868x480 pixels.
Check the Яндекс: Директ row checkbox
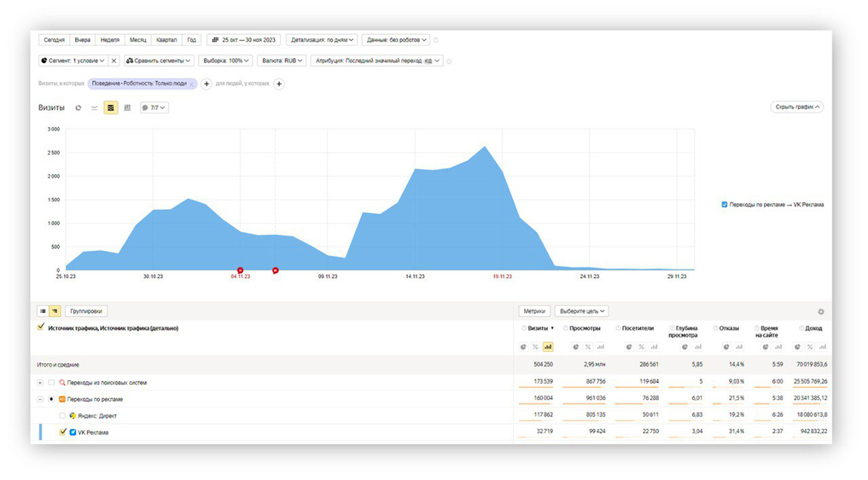63,416
